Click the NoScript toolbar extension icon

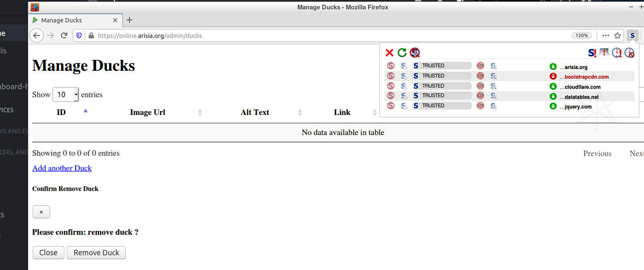[x=632, y=36]
